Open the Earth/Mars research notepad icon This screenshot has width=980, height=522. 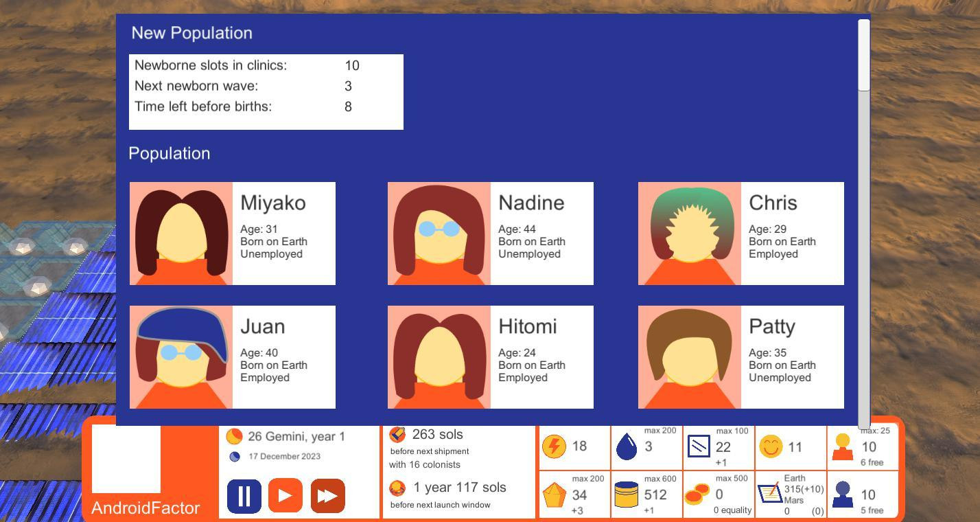click(x=770, y=492)
